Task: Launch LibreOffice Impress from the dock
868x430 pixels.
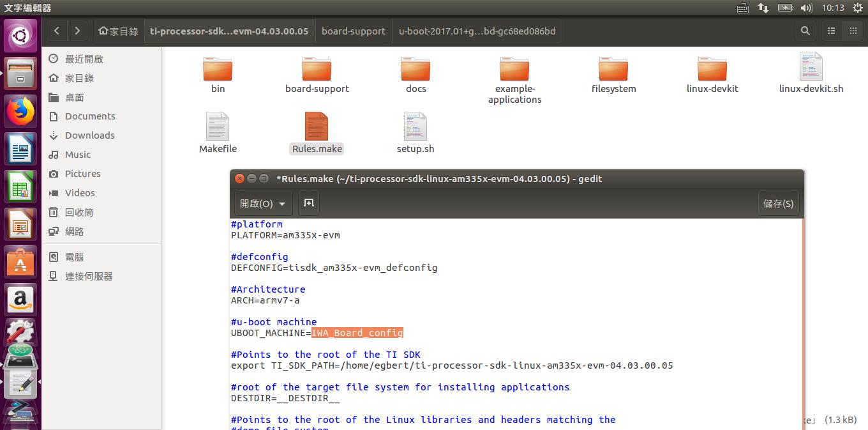Action: coord(20,225)
